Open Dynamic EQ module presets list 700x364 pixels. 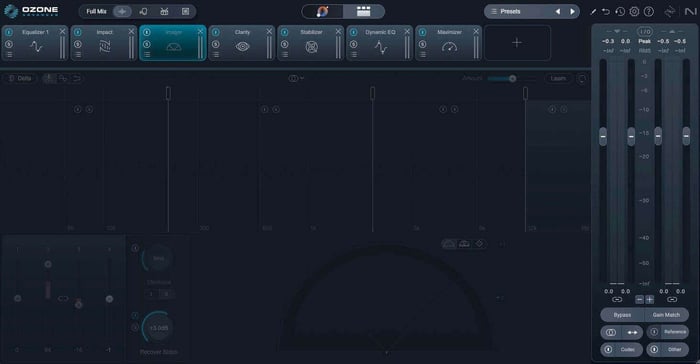click(x=354, y=54)
